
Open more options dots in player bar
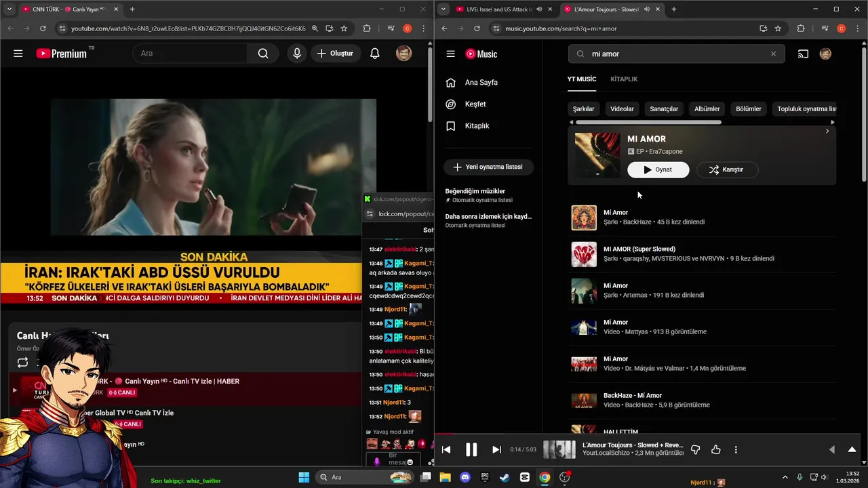coord(736,449)
